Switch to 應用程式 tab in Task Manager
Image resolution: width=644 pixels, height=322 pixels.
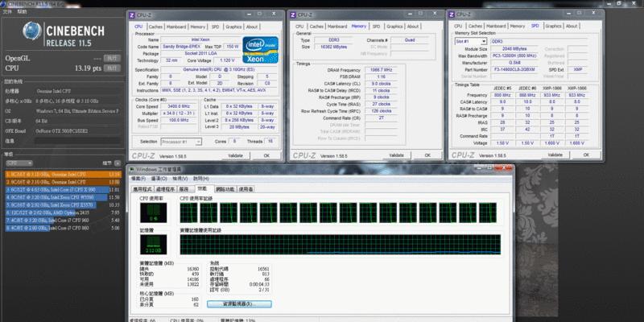coord(142,189)
